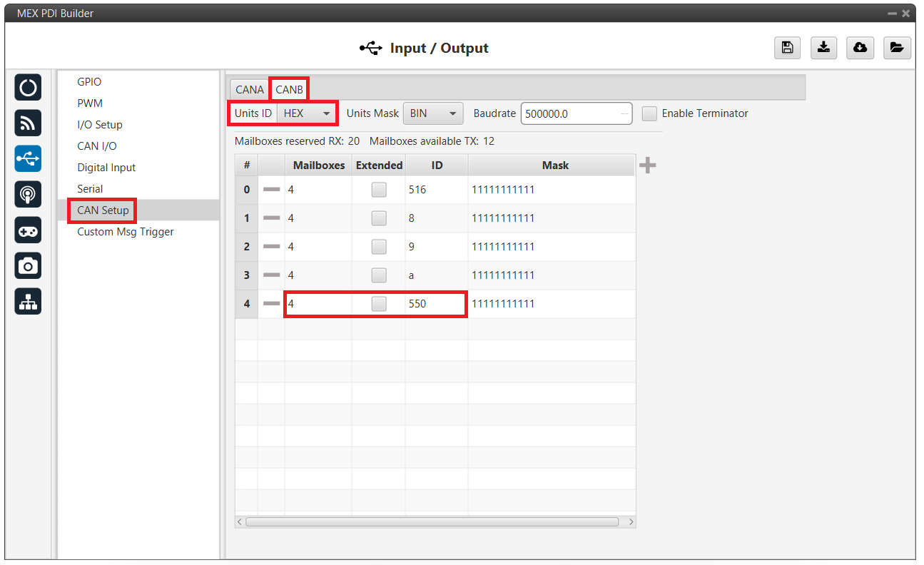Open the network hierarchy sidebar icon
The image size is (924, 565).
pos(28,302)
